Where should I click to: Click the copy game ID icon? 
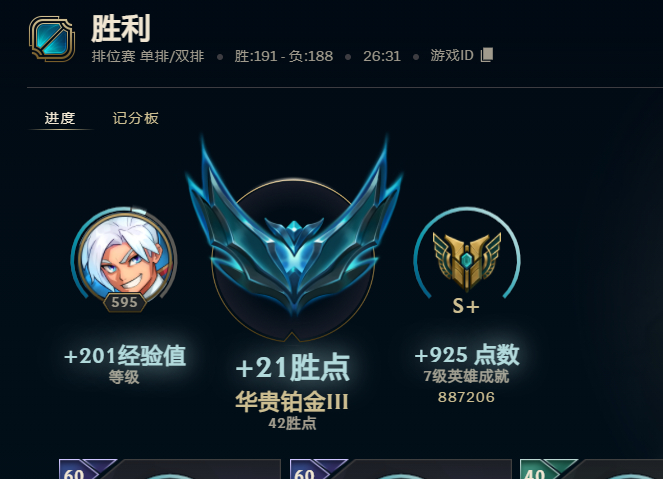pos(487,55)
